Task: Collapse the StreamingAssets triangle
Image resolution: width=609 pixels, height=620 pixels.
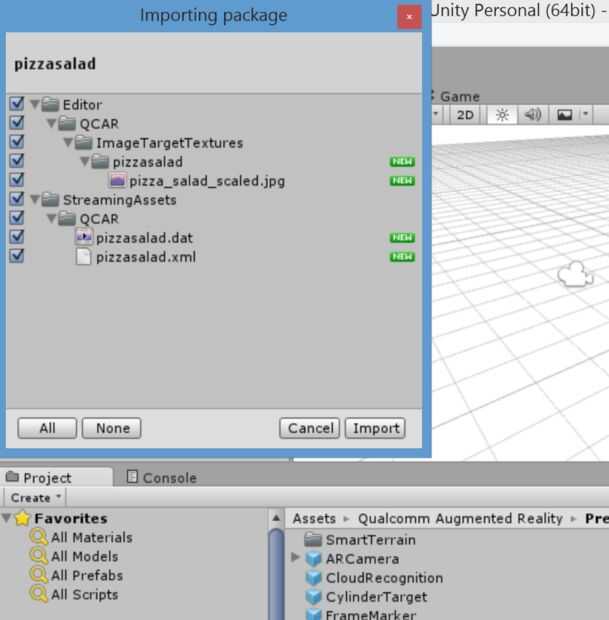Action: [x=35, y=199]
